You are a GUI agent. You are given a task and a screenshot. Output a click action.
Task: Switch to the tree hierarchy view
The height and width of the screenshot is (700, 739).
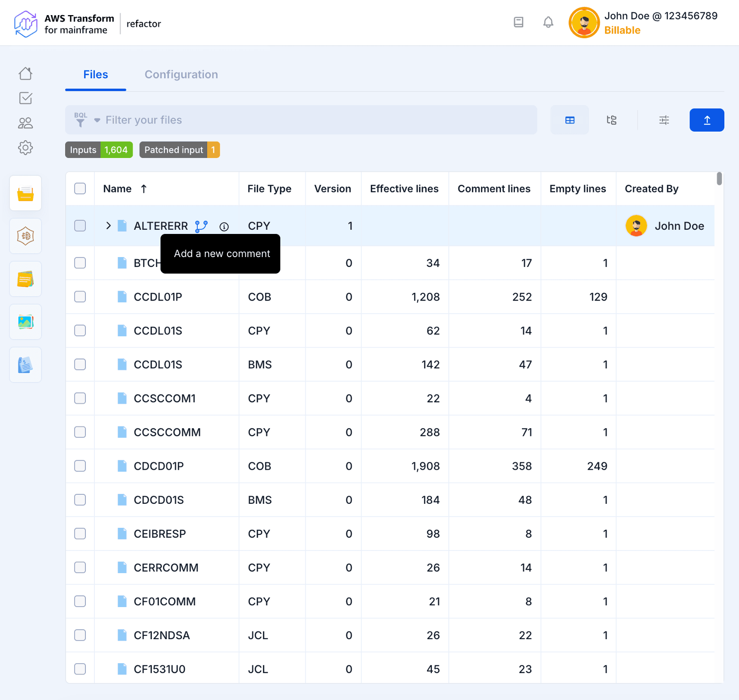click(x=612, y=120)
